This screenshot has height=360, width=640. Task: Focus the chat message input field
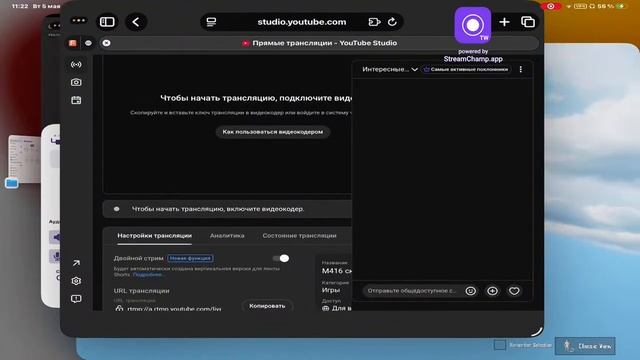pos(411,291)
